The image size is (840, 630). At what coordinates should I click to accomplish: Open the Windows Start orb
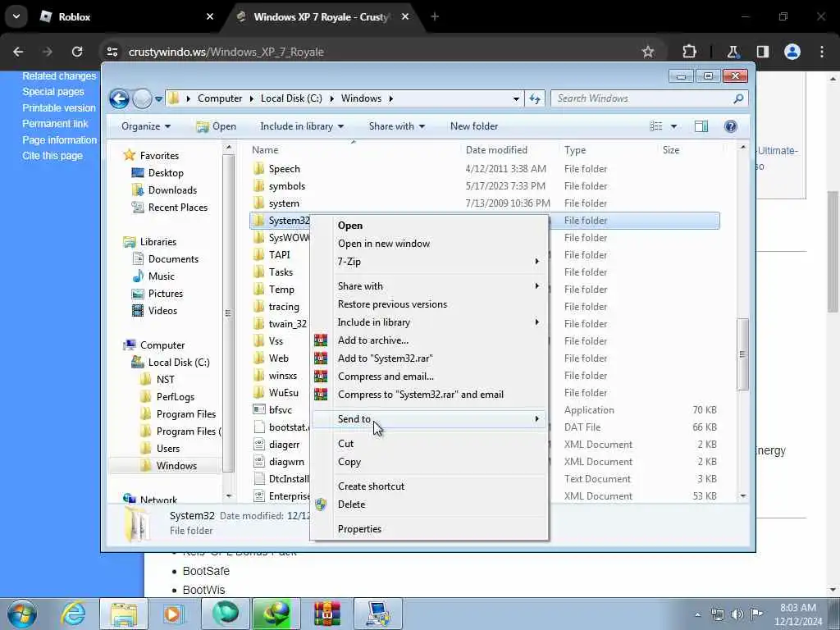[22, 614]
